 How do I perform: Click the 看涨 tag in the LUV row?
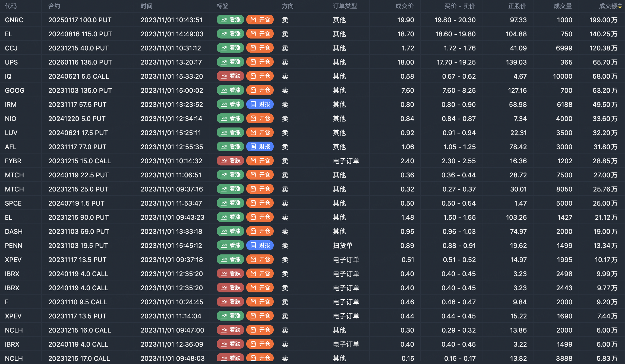[x=230, y=133]
